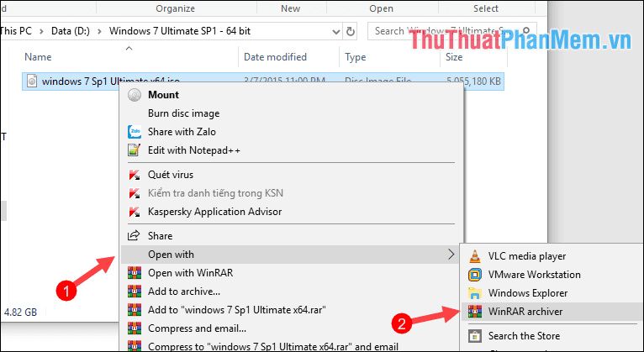Sort files by Date modified column
The height and width of the screenshot is (352, 644).
pos(276,57)
